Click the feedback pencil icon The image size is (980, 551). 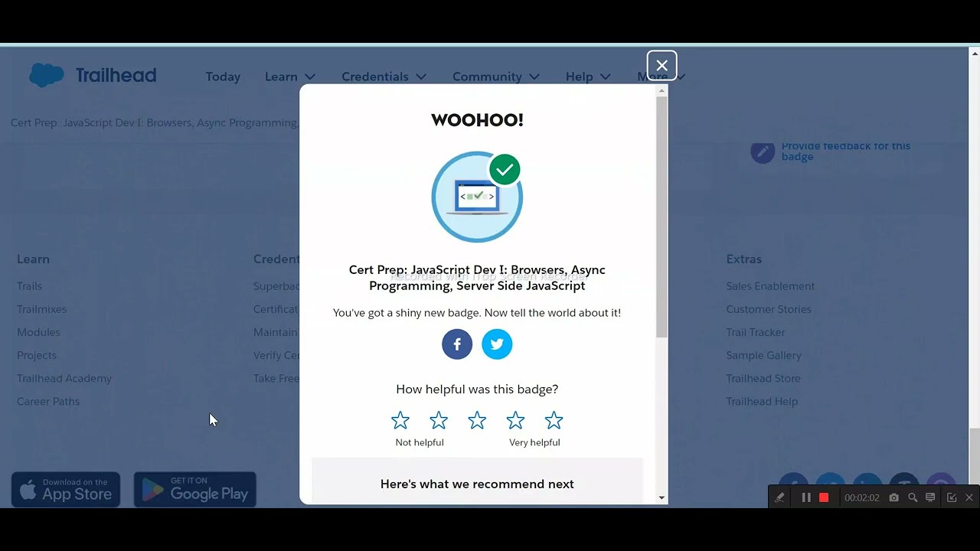click(763, 152)
